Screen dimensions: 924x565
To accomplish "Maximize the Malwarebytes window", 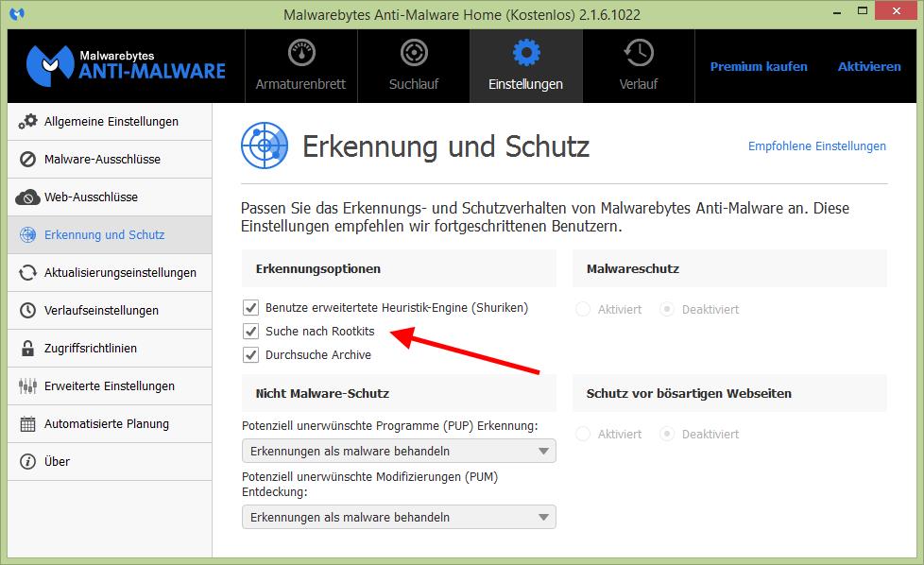I will click(x=863, y=11).
